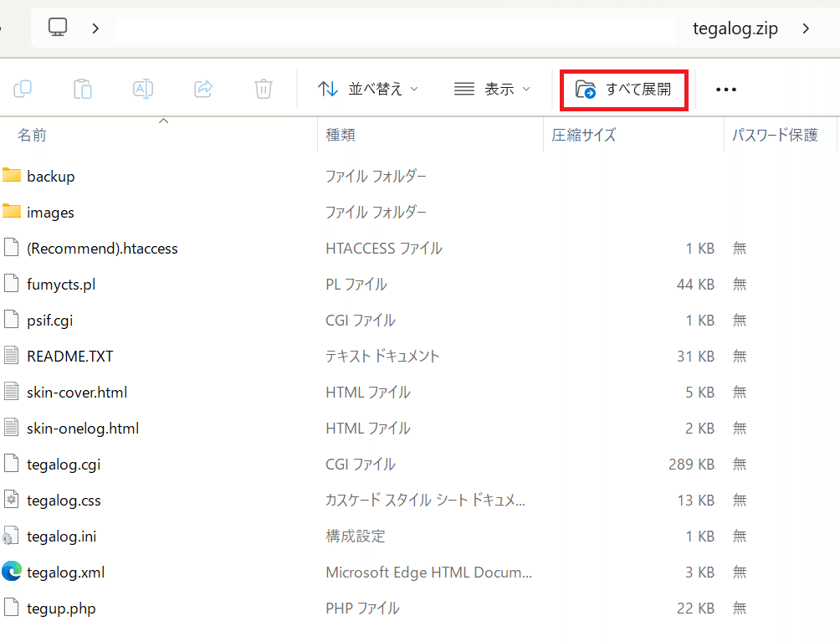Open the three-dot more options menu

(726, 90)
